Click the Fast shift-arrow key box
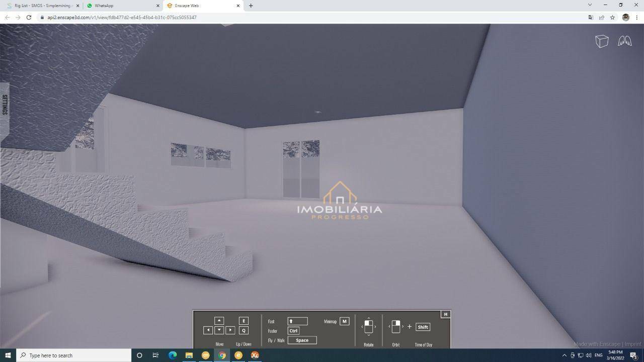 click(297, 321)
